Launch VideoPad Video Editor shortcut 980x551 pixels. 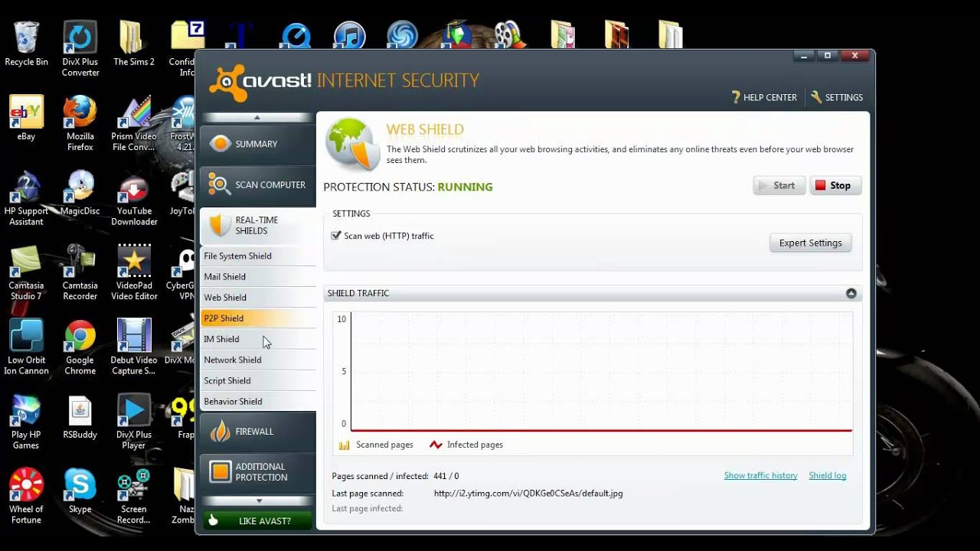(x=134, y=272)
